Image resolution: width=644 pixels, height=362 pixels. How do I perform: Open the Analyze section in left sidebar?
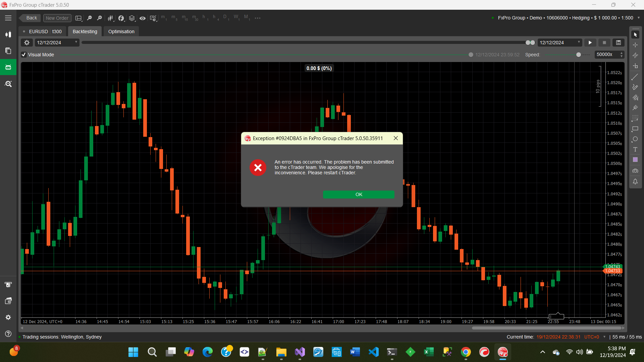8,84
